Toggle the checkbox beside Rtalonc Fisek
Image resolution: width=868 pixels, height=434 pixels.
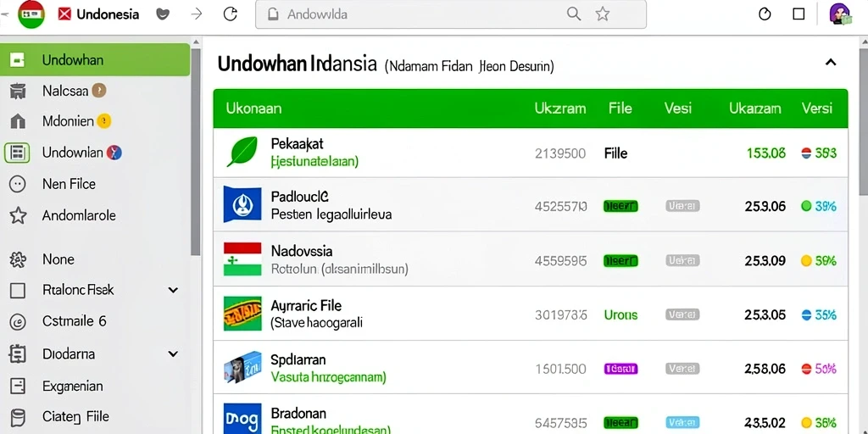pyautogui.click(x=18, y=290)
